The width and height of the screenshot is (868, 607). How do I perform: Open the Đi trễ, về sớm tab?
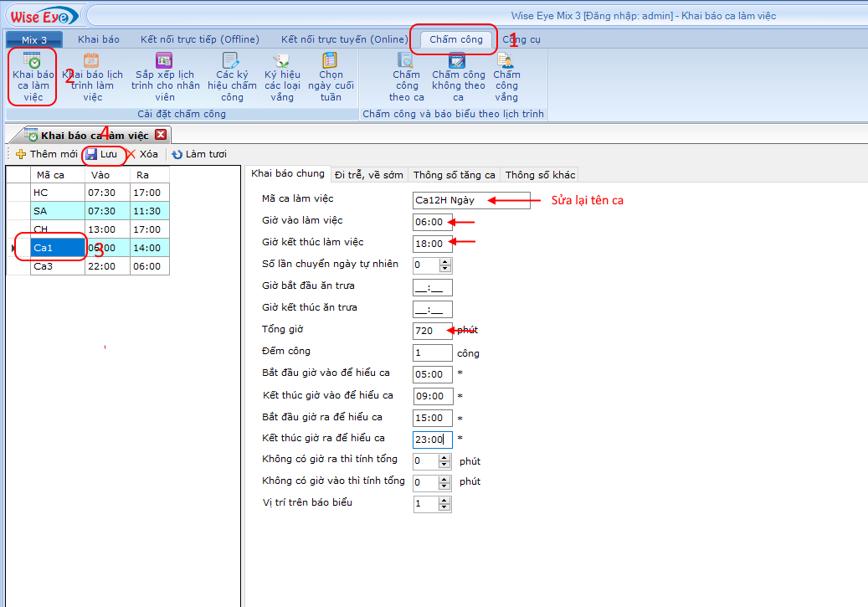point(368,175)
